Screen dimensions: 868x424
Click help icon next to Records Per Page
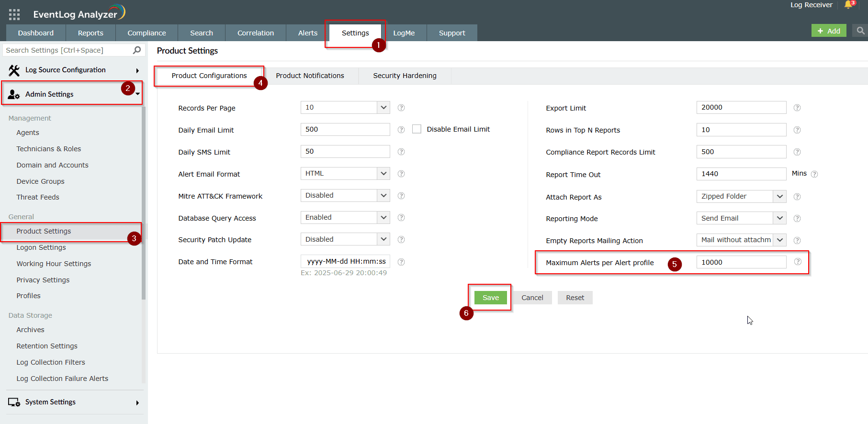pos(401,108)
